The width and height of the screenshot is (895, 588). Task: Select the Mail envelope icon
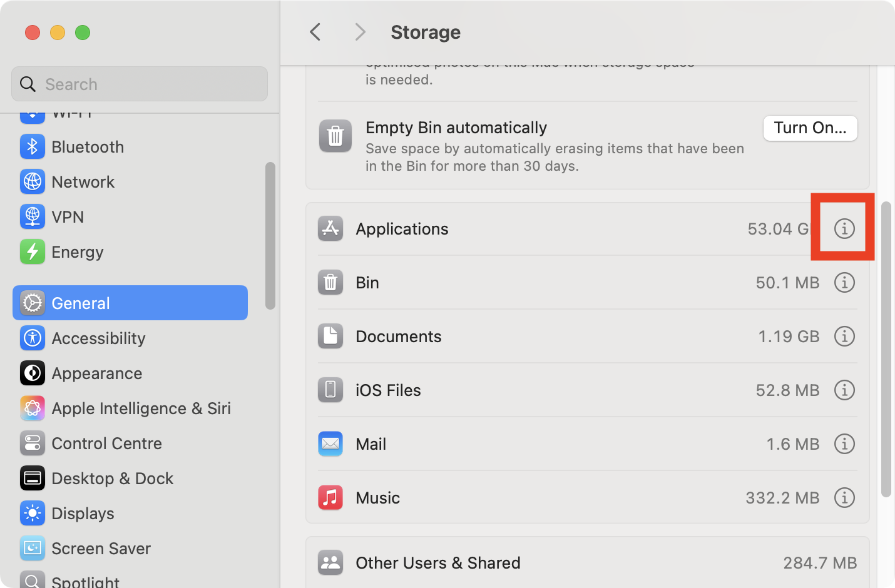330,444
